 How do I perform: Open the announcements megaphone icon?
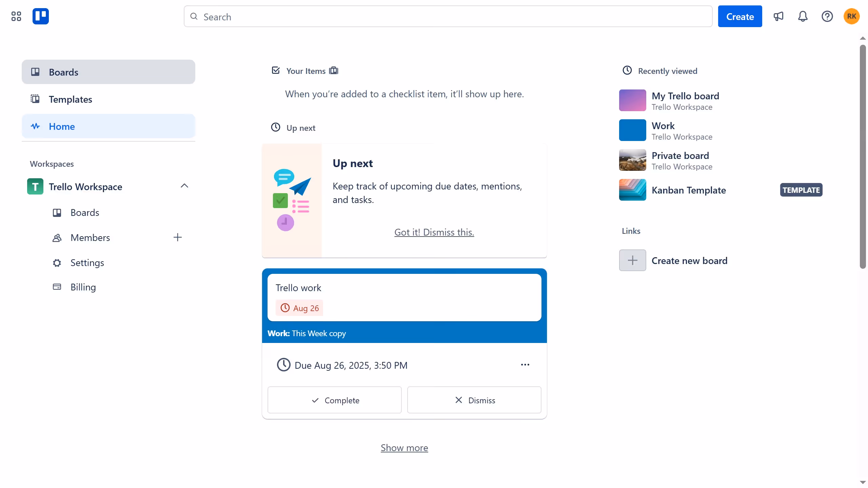click(778, 16)
